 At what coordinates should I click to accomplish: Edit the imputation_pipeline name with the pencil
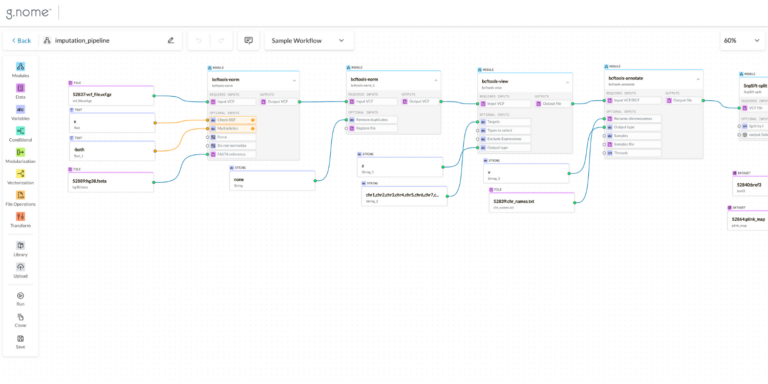point(170,41)
